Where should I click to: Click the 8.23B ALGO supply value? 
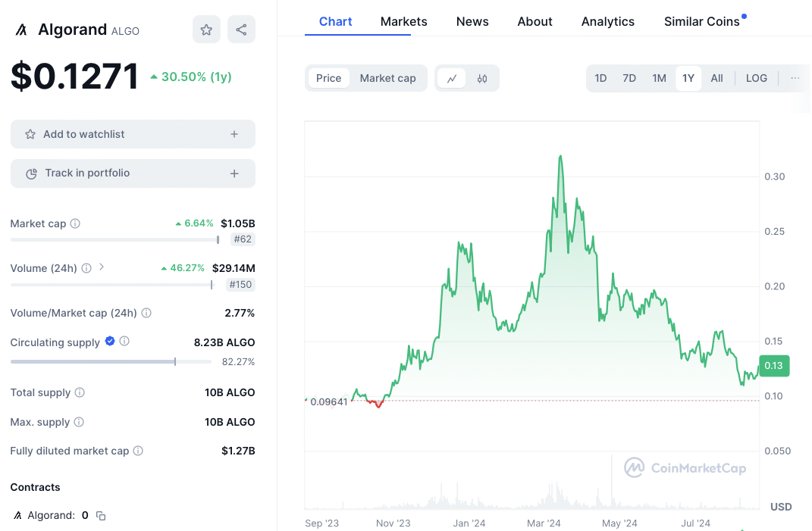click(x=224, y=342)
